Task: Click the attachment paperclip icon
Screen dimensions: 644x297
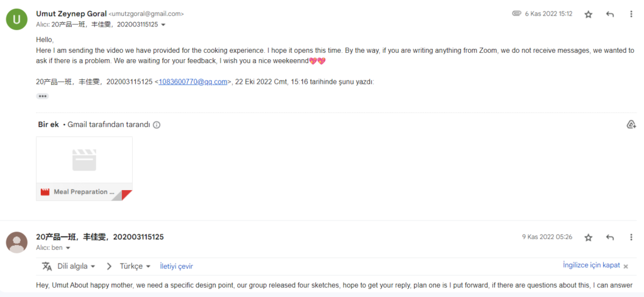Action: pyautogui.click(x=516, y=14)
